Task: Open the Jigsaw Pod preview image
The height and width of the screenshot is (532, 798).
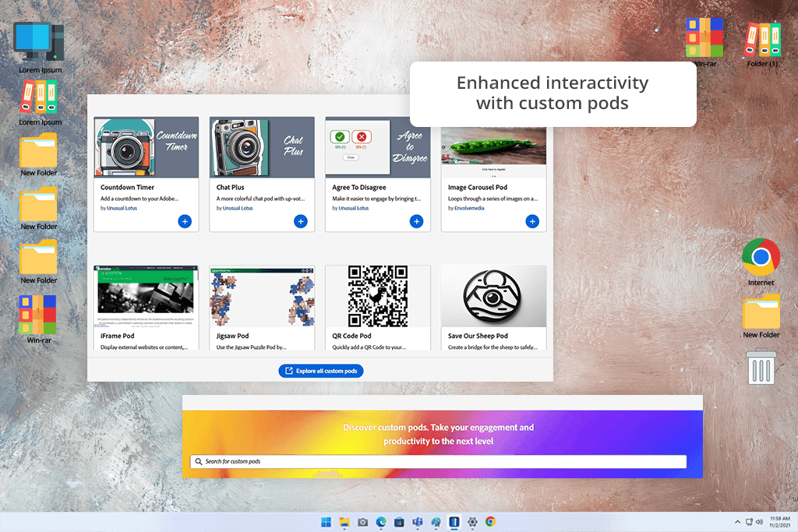Action: [262, 296]
